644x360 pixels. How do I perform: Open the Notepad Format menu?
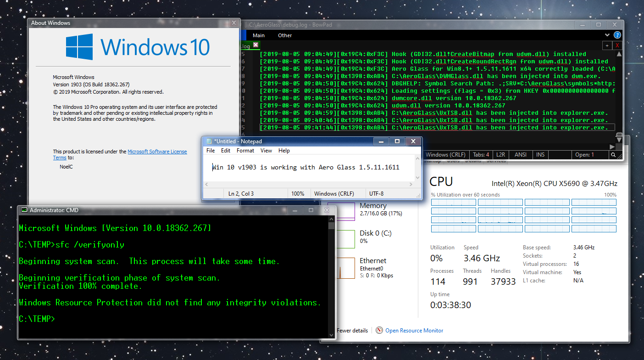point(245,151)
